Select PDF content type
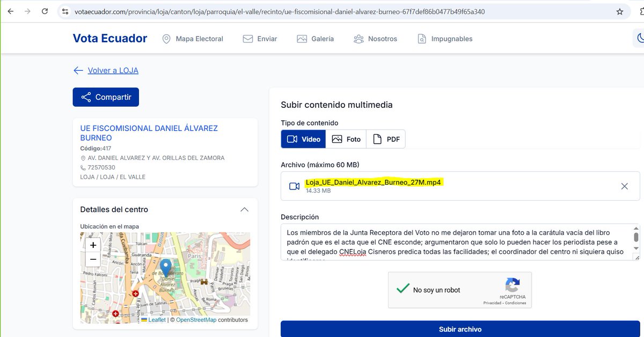This screenshot has width=644, height=337. pyautogui.click(x=386, y=139)
